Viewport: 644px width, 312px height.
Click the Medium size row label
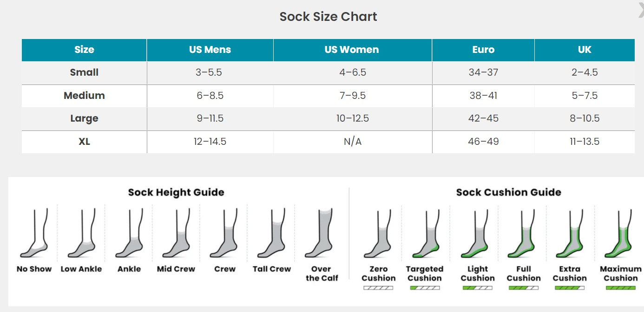click(x=84, y=96)
